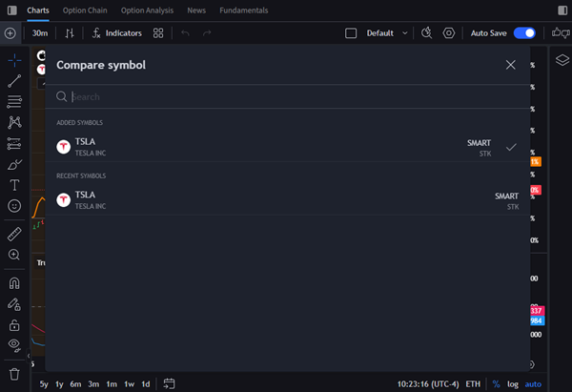Open the emoji icons tool
The height and width of the screenshot is (392, 572).
14,206
